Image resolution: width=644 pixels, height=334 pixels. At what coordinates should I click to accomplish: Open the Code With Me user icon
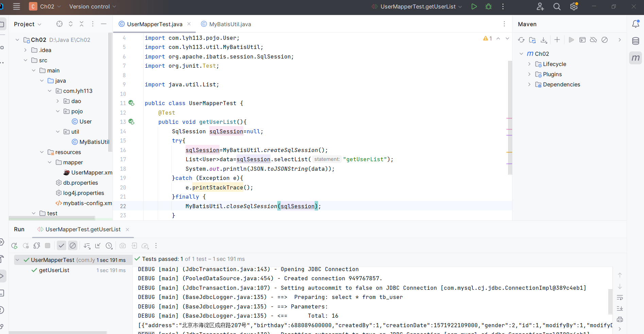(x=540, y=6)
